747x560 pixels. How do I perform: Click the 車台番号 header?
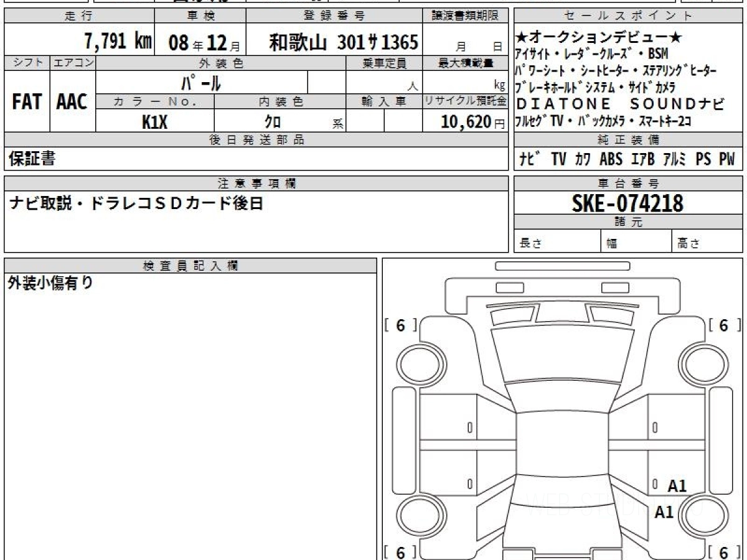(x=628, y=184)
